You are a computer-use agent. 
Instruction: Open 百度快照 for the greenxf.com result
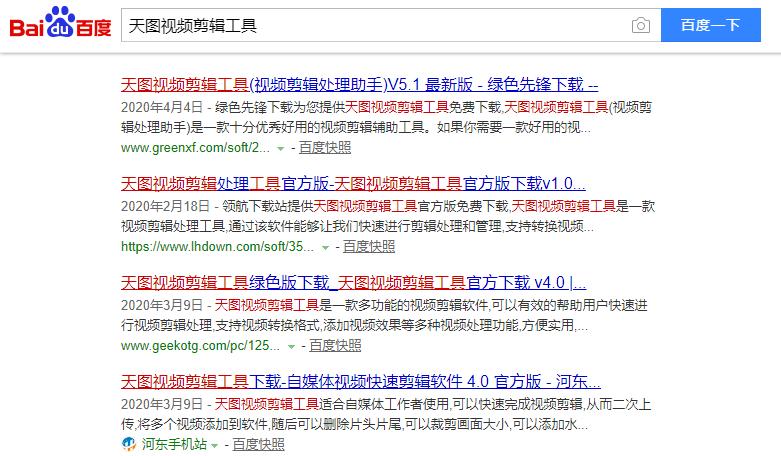tap(325, 148)
